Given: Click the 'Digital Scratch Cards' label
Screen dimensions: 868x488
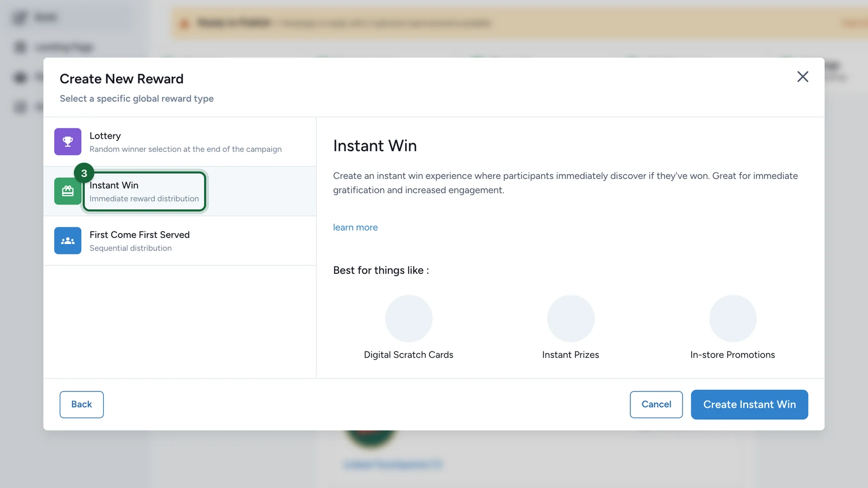Looking at the screenshot, I should pyautogui.click(x=409, y=355).
